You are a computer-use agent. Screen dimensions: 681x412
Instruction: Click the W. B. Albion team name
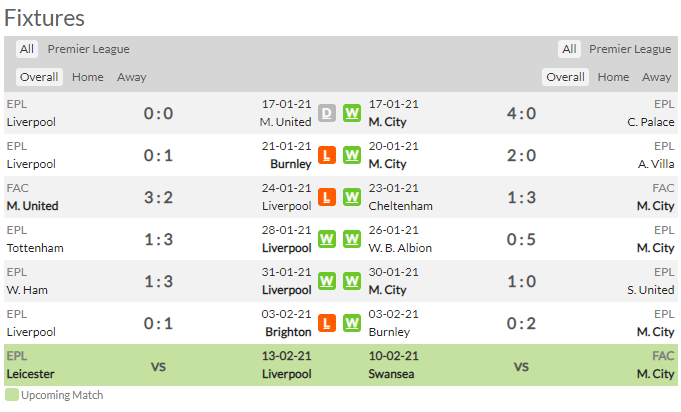coord(400,248)
